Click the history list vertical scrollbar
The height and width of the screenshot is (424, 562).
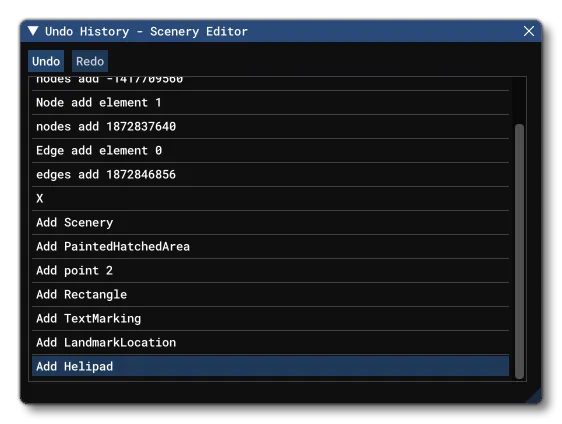(x=519, y=251)
